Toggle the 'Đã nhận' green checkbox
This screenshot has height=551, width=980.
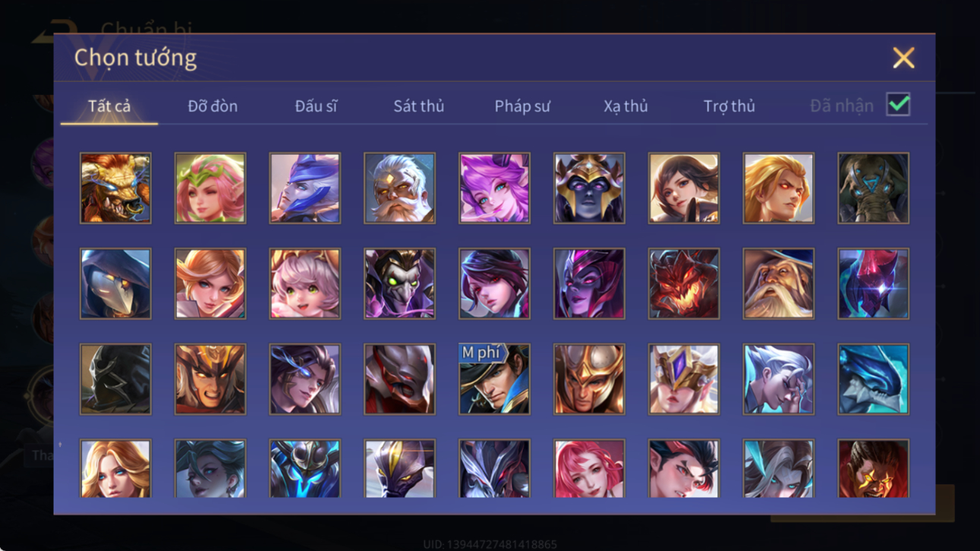[x=898, y=105]
